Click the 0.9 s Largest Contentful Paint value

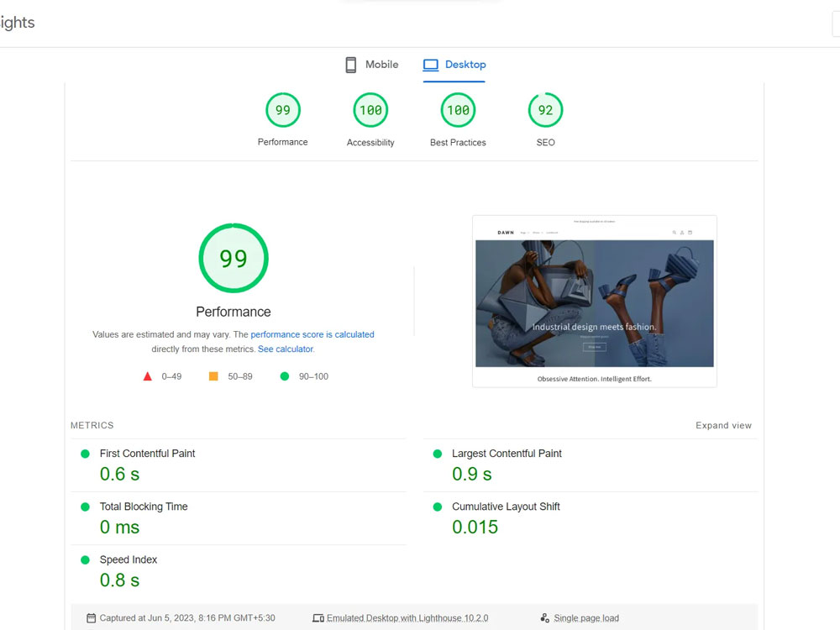tap(472, 474)
